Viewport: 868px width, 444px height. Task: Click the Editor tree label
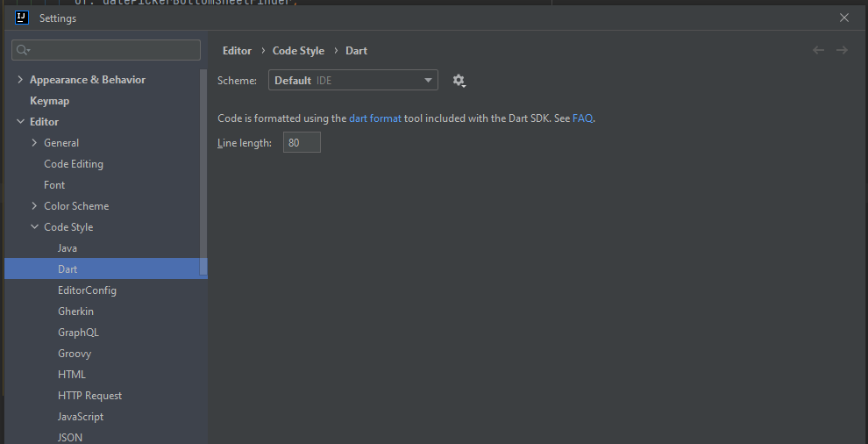[45, 122]
